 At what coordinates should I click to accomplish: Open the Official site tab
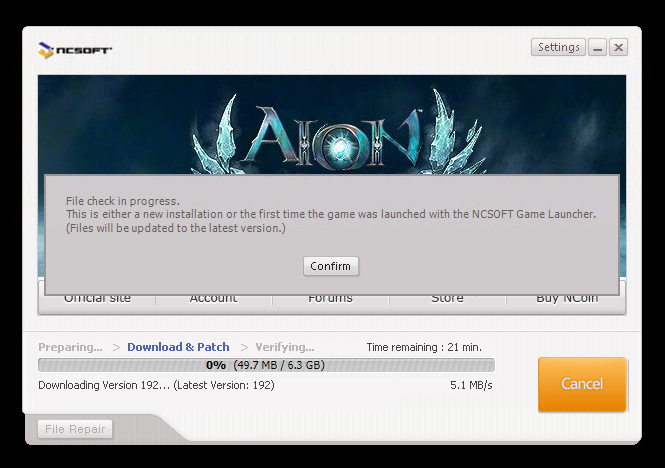coord(97,299)
